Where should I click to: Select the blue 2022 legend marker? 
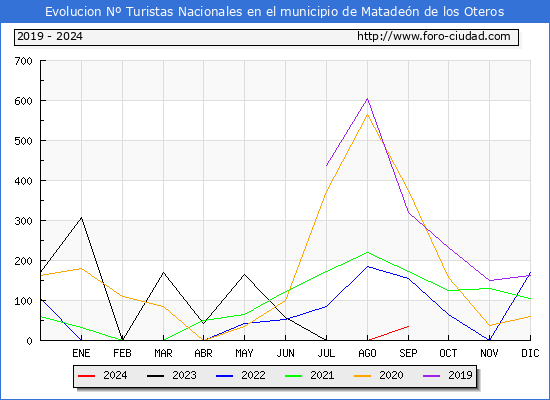(x=224, y=376)
